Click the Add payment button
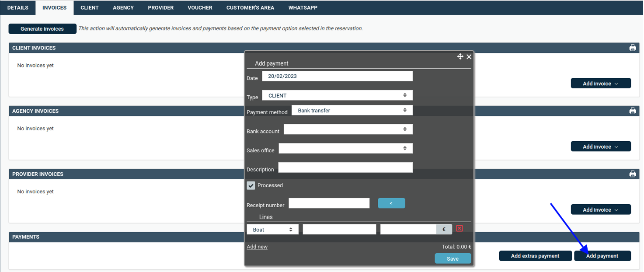 pos(602,256)
